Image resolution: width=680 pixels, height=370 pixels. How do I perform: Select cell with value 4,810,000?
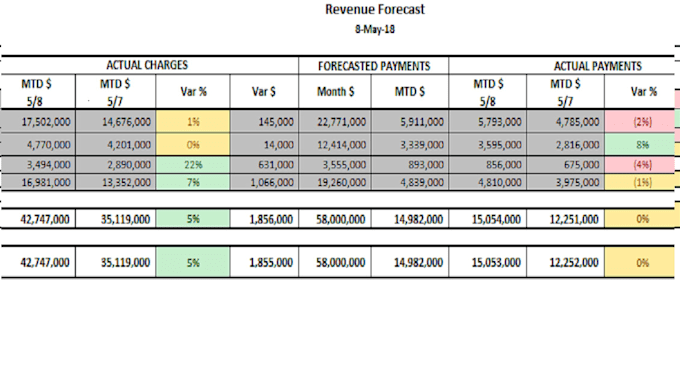click(x=488, y=182)
